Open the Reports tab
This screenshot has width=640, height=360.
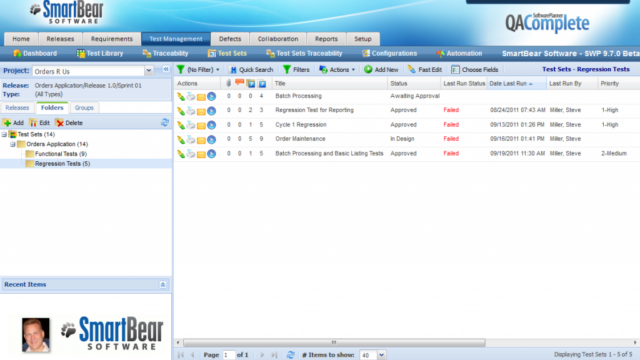(x=326, y=39)
